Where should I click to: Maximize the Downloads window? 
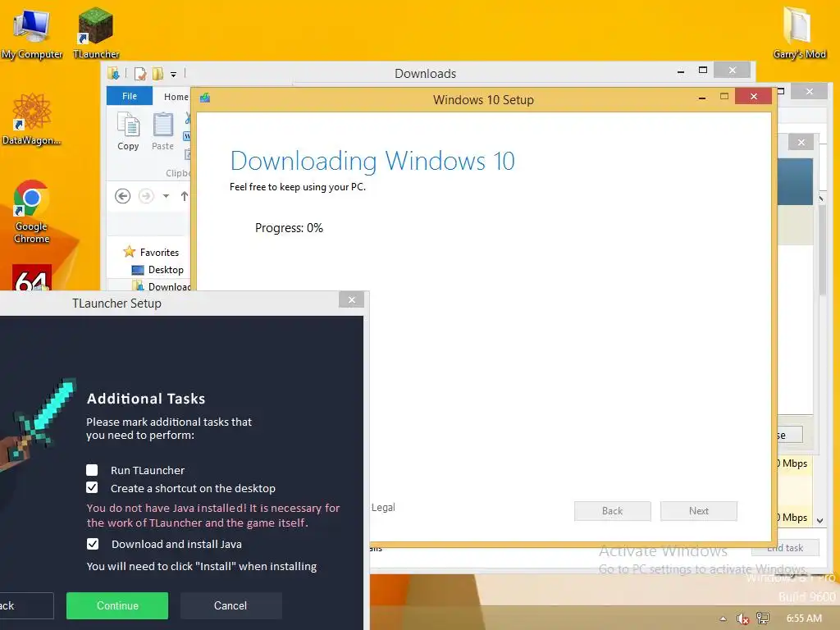click(x=703, y=71)
